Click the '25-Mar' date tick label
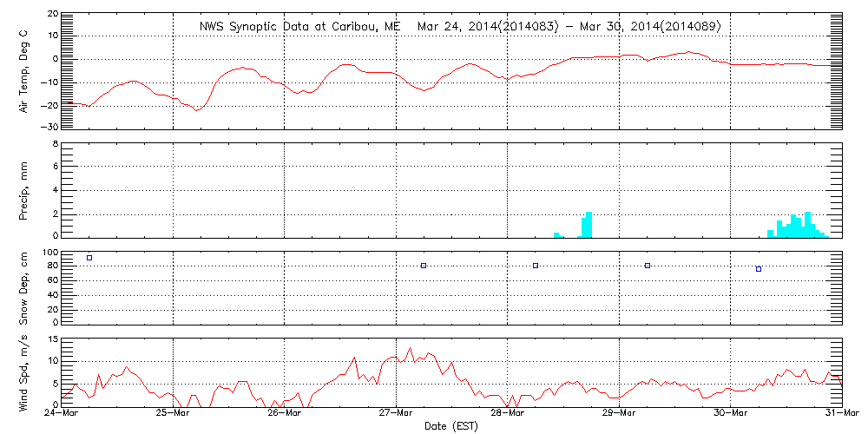This screenshot has height=434, width=868. click(x=174, y=414)
